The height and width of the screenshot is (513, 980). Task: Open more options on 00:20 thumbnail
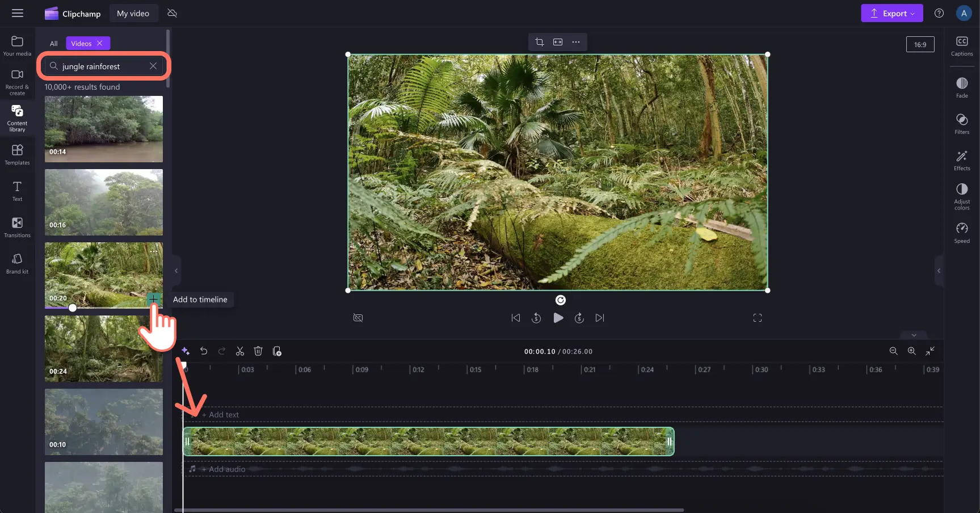point(154,250)
